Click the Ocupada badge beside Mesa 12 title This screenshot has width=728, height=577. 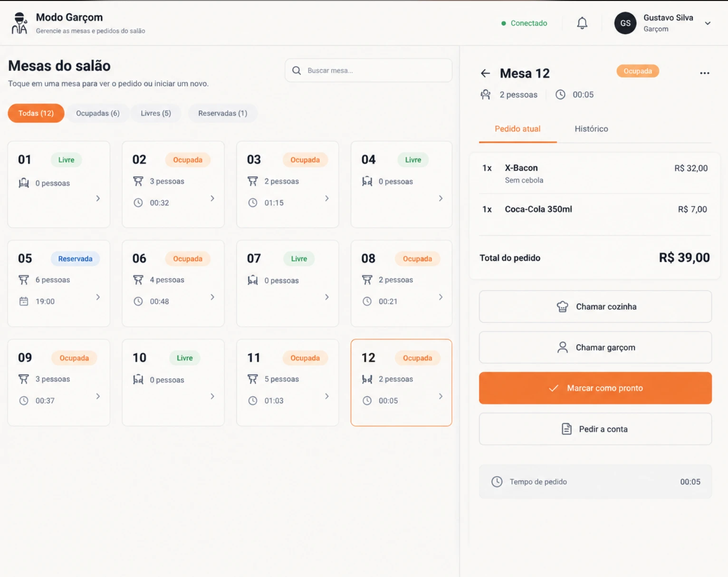[638, 71]
